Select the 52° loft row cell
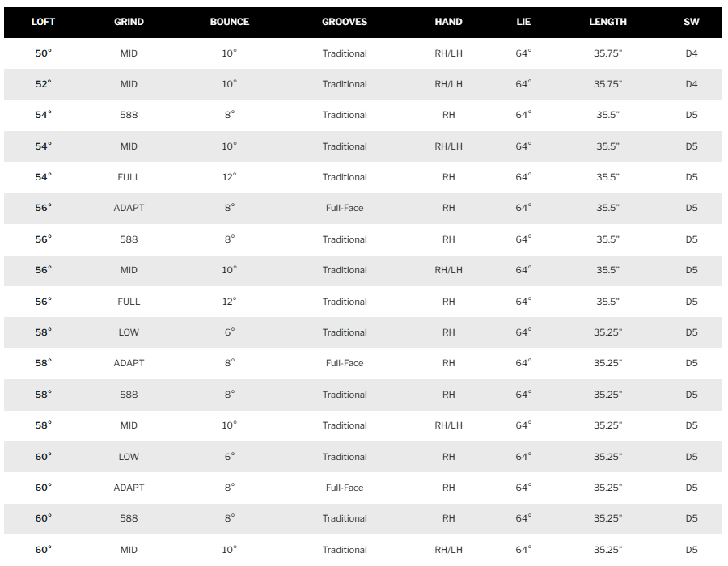The height and width of the screenshot is (566, 728). [x=43, y=84]
